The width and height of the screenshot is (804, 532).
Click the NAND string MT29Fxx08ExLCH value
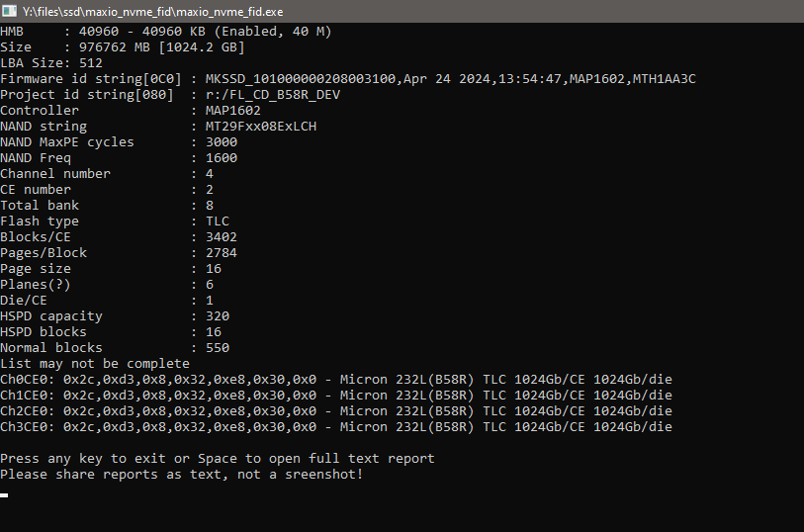261,127
